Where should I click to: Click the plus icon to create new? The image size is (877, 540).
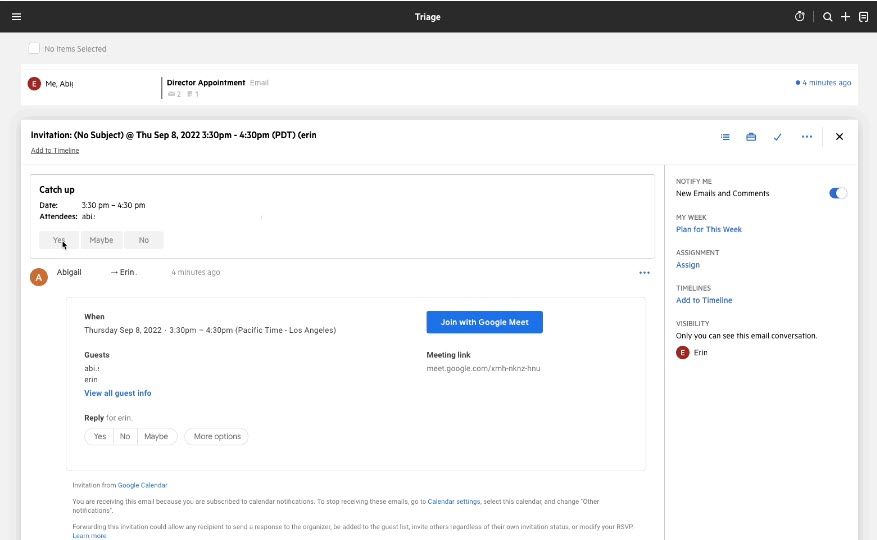[x=845, y=17]
